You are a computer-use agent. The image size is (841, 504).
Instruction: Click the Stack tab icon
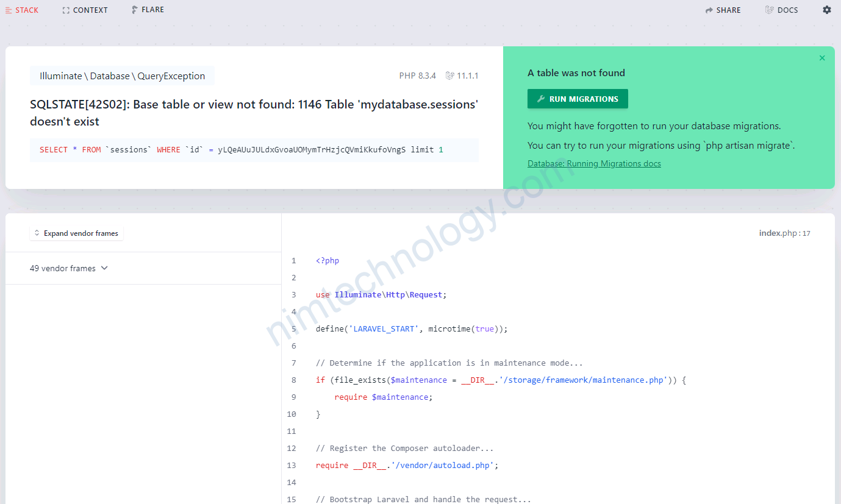point(9,10)
